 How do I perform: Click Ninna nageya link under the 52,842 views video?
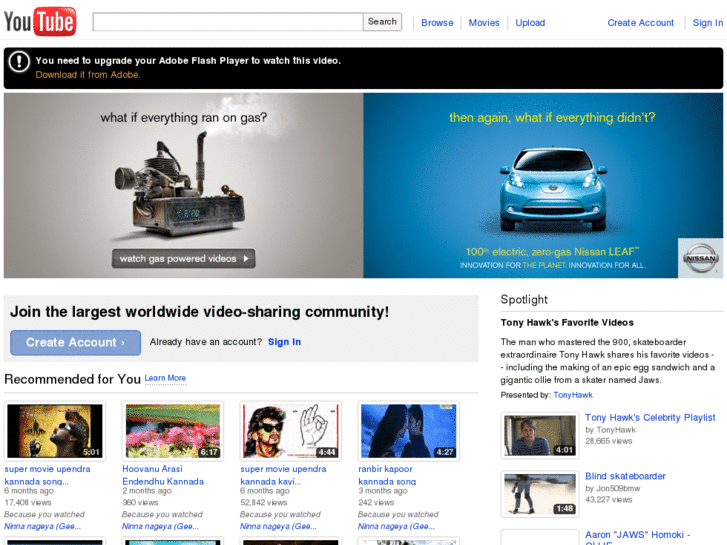coord(278,526)
